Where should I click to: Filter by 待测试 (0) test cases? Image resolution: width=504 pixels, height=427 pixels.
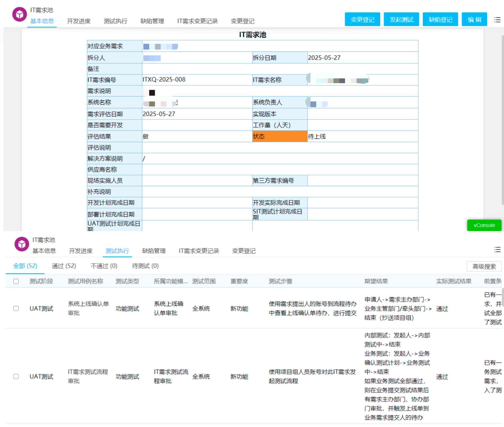click(145, 266)
